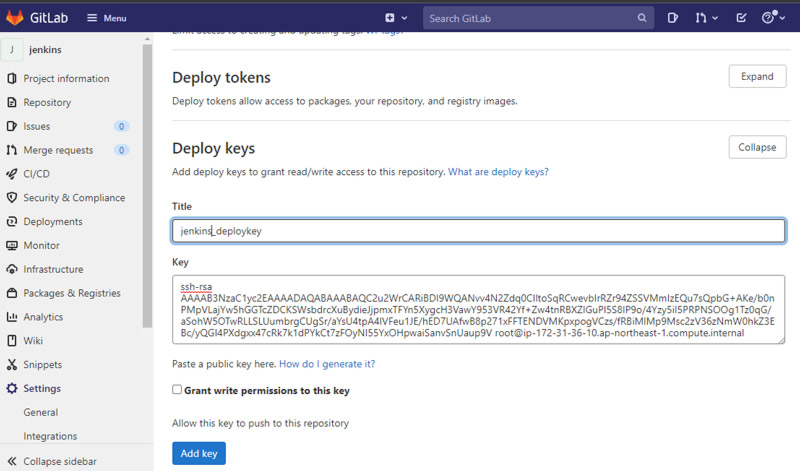The image size is (800, 471).
Task: Open the hamburger Menu
Action: 106,18
